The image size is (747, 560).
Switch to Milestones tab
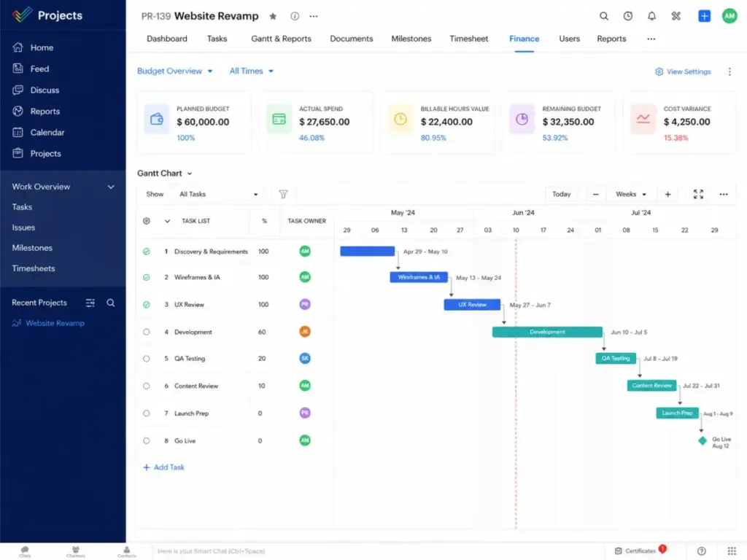(411, 39)
